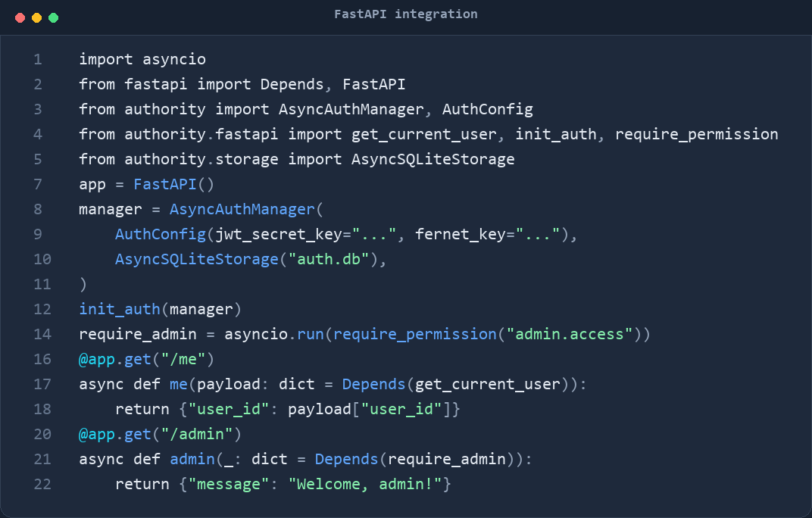Click the '@app.get("/admin")' decorator
Image resolution: width=812 pixels, height=518 pixels.
[x=160, y=434]
